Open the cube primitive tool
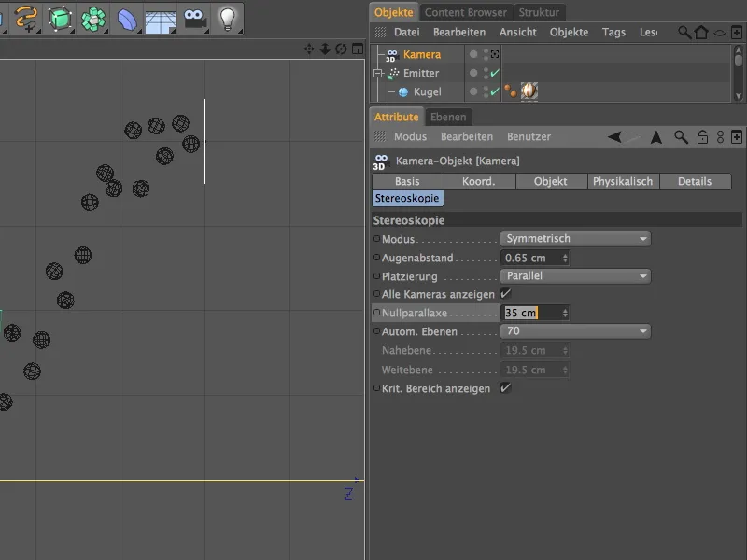 coord(60,19)
